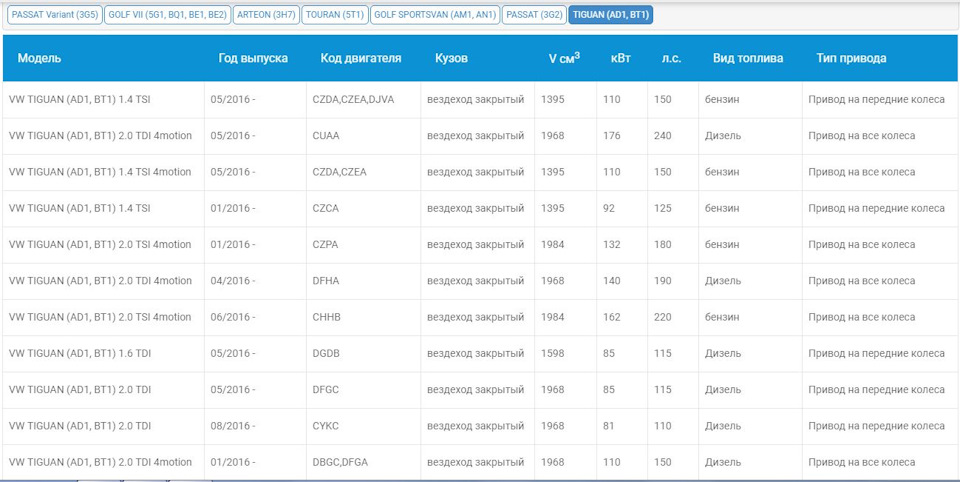960x482 pixels.
Task: Click year 06/2016 - in CHHB row
Action: pos(233,317)
